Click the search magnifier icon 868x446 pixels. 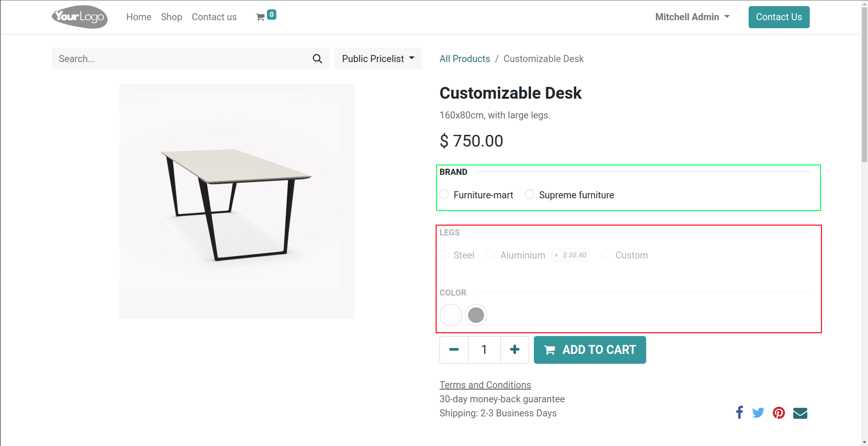coord(317,59)
